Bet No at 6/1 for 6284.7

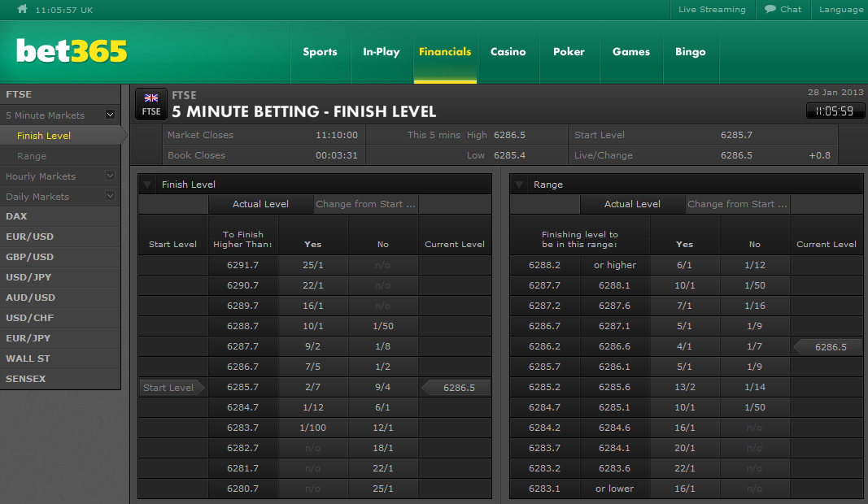tap(383, 407)
